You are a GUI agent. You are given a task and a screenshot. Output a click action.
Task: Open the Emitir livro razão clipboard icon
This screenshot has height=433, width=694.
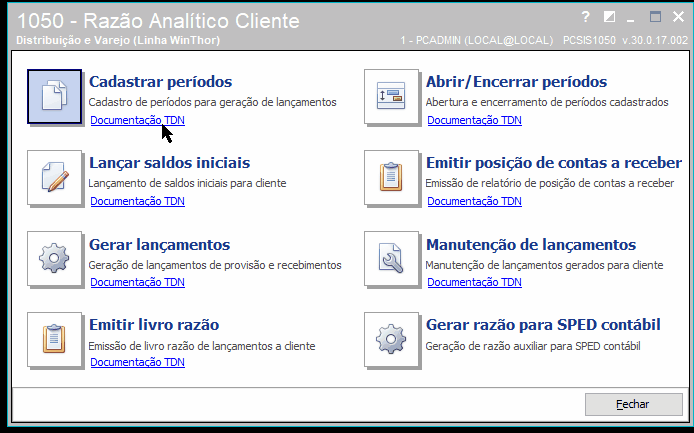click(x=54, y=340)
